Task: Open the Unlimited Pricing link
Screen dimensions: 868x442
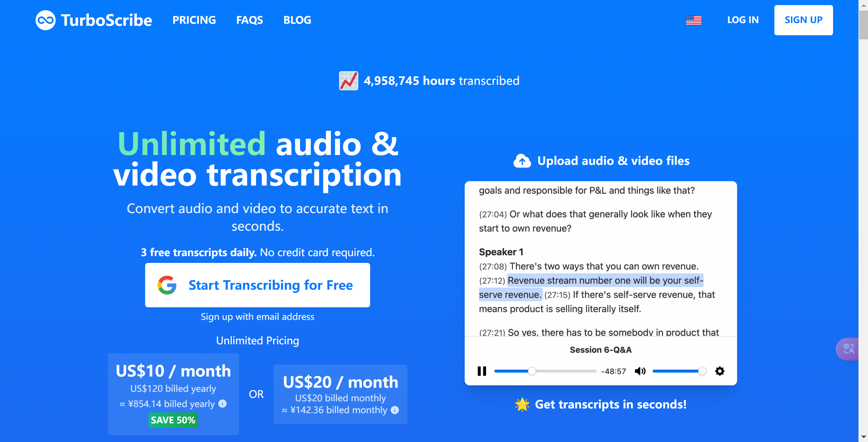Action: click(x=257, y=341)
